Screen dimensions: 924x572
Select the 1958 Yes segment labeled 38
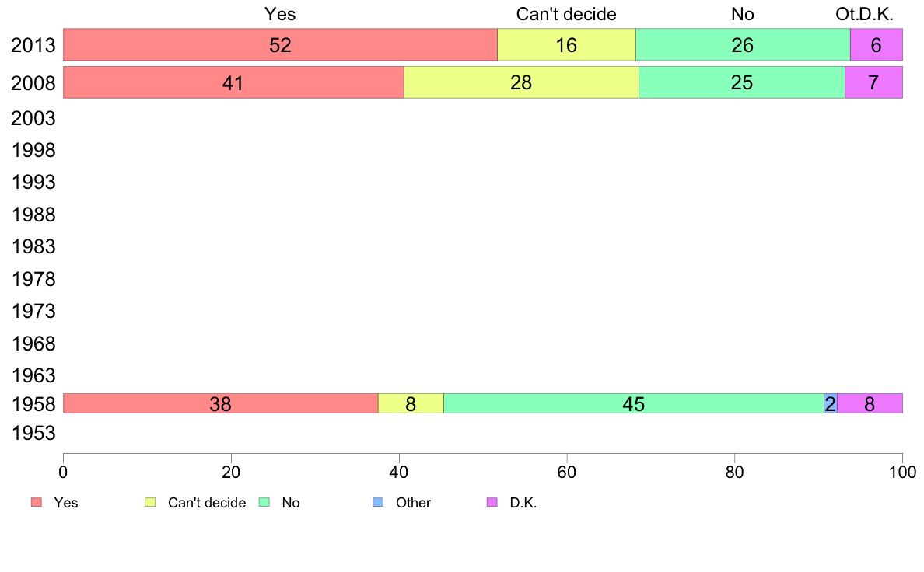[x=220, y=403]
